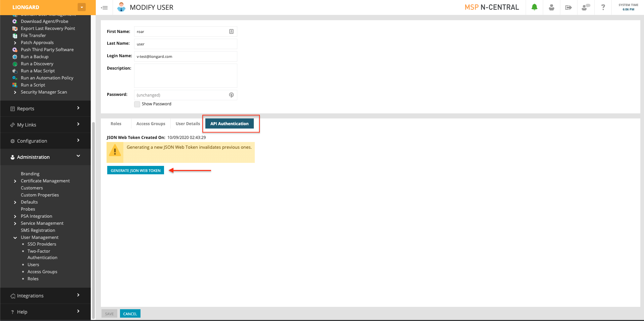Image resolution: width=644 pixels, height=321 pixels.
Task: Expand Certificate Management chevron
Action: point(15,181)
